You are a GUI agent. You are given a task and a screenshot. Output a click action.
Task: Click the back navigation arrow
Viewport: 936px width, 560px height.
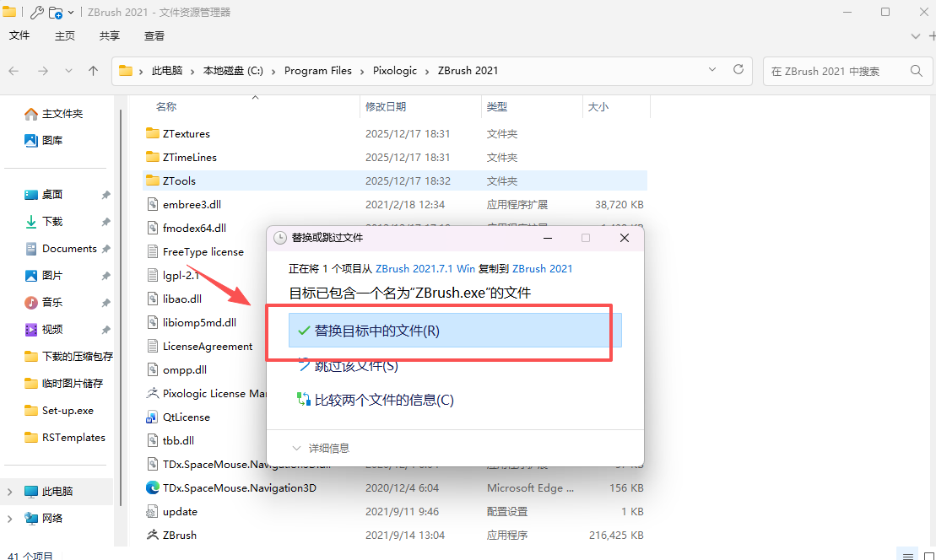click(14, 71)
